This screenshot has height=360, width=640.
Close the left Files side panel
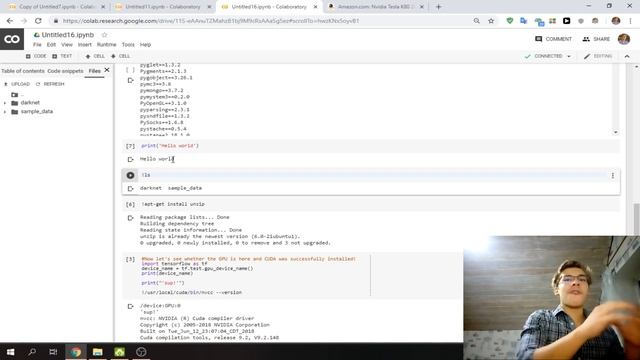coord(107,70)
